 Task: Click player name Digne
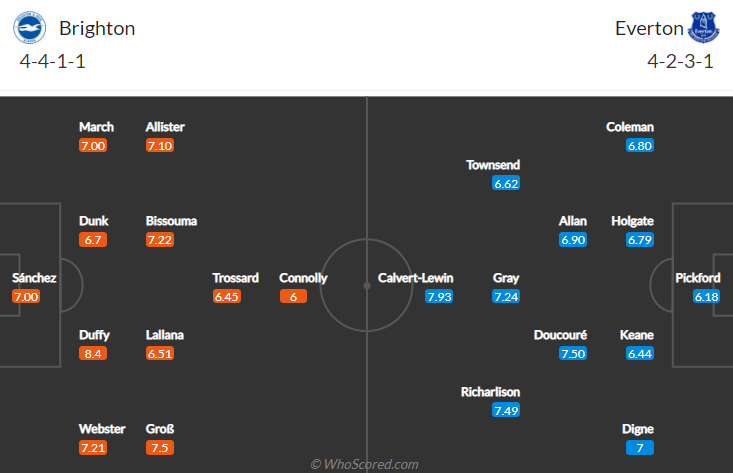pyautogui.click(x=637, y=429)
